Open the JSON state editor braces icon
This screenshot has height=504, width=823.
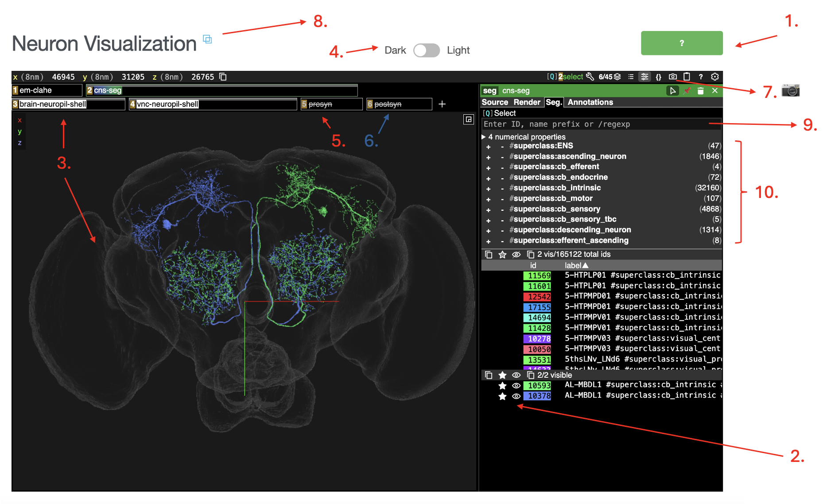[x=659, y=77]
